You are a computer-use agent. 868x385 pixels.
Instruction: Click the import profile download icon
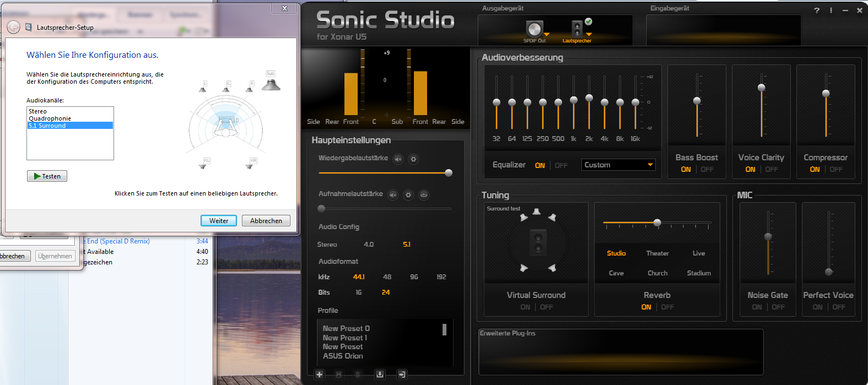[380, 375]
